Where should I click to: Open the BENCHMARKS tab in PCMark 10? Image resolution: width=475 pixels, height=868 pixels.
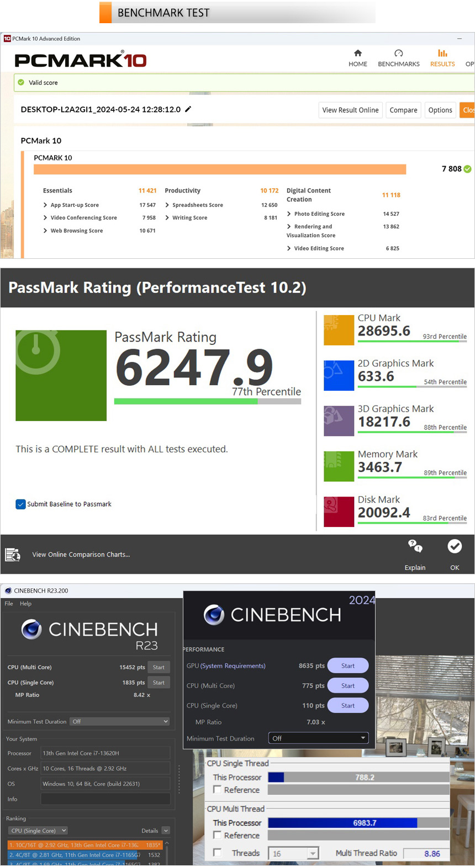coord(399,58)
